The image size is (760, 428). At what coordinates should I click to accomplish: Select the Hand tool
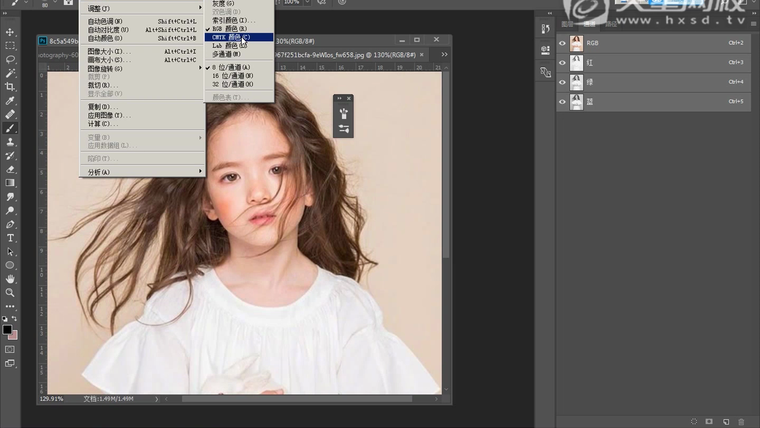point(10,278)
